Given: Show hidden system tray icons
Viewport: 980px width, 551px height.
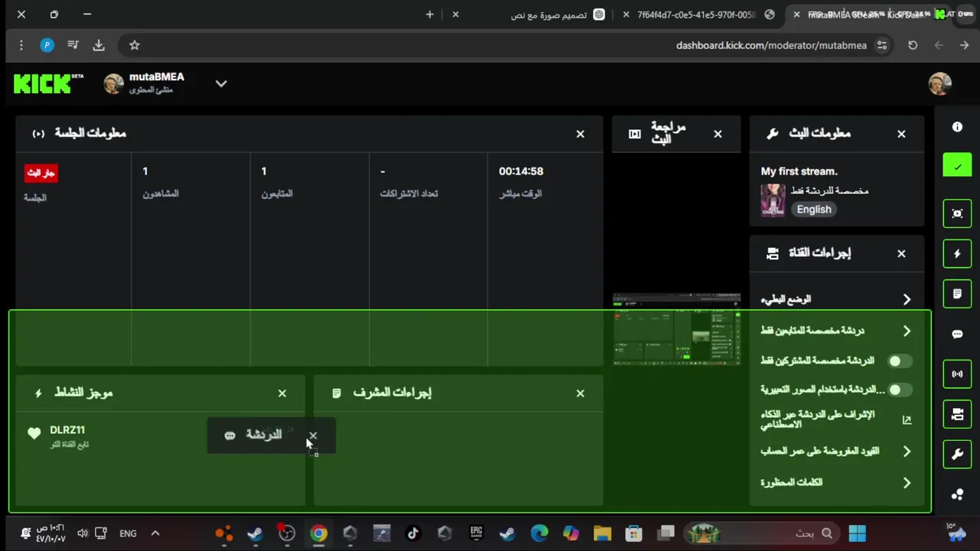Looking at the screenshot, I should [x=155, y=533].
